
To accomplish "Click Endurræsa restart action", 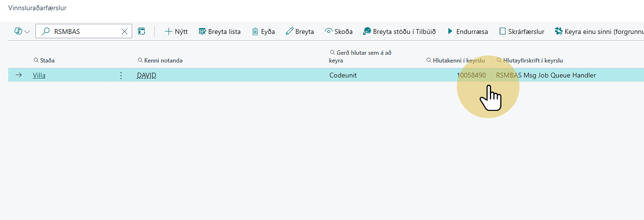I will [x=467, y=31].
